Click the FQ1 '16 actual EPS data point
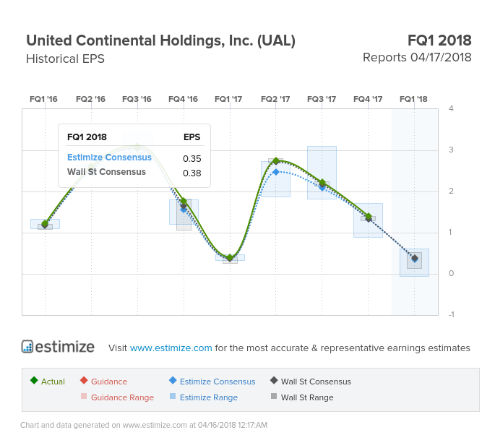 [x=45, y=224]
